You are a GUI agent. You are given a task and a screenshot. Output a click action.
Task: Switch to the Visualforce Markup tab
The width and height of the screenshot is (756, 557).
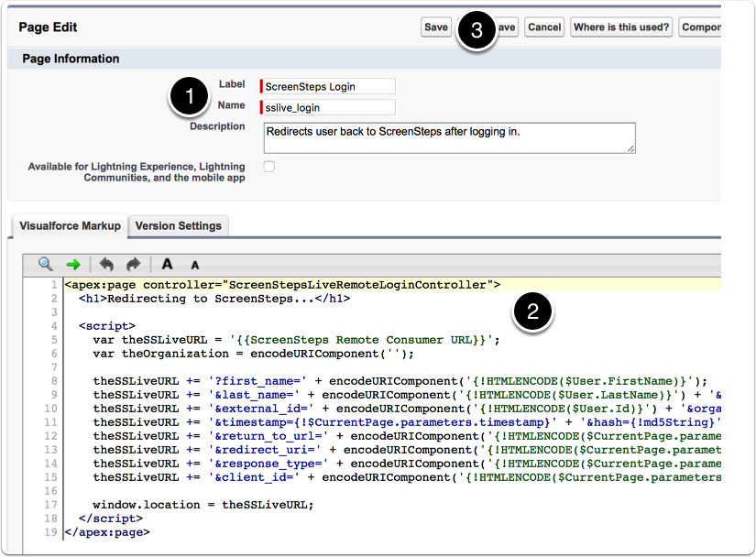click(70, 226)
